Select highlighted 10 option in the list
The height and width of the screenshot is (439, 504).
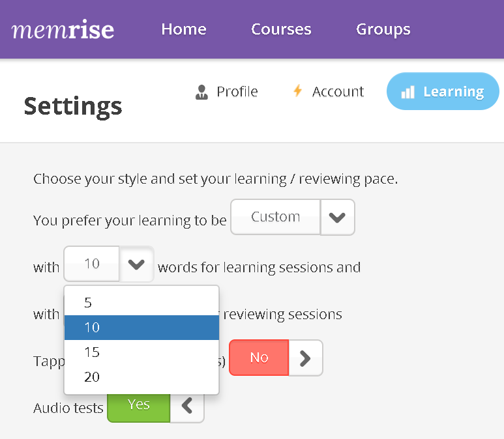(x=141, y=328)
